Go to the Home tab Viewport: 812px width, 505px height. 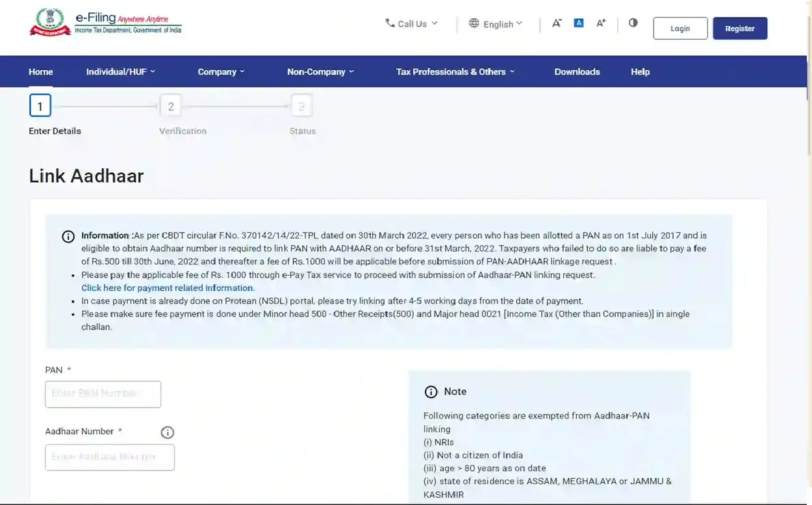point(41,71)
